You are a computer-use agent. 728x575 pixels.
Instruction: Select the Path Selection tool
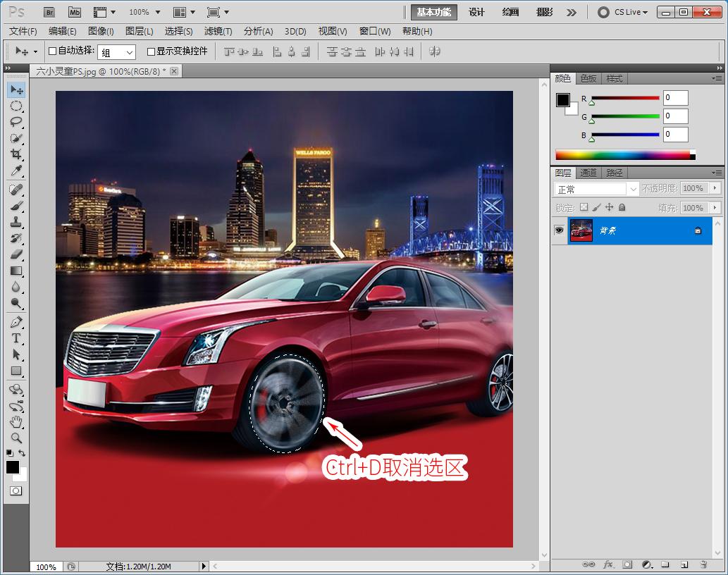coord(16,354)
